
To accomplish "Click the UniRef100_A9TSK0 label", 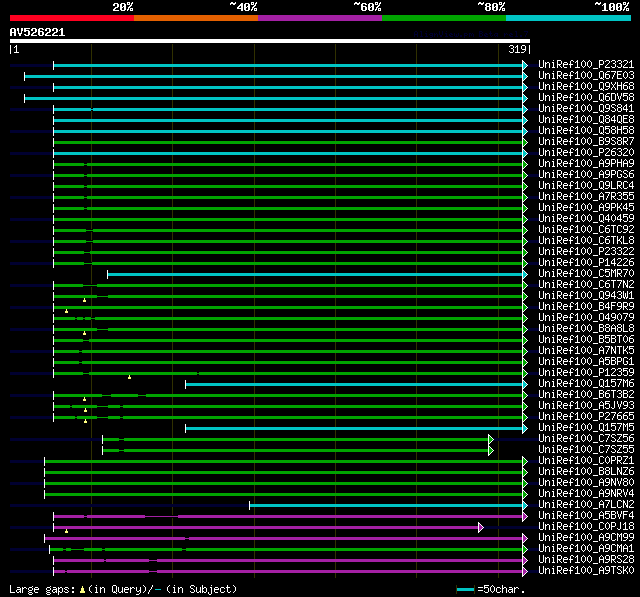I will pos(585,571).
